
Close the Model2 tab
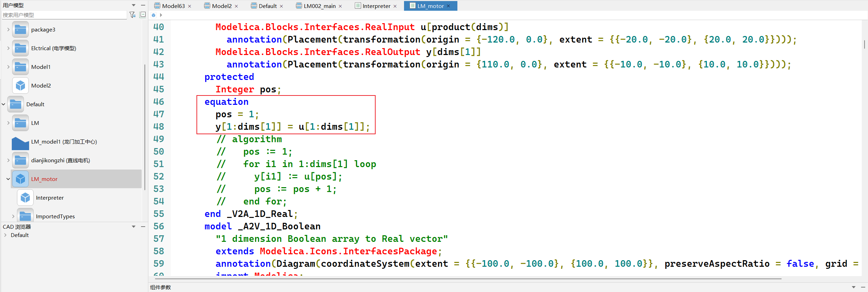236,6
